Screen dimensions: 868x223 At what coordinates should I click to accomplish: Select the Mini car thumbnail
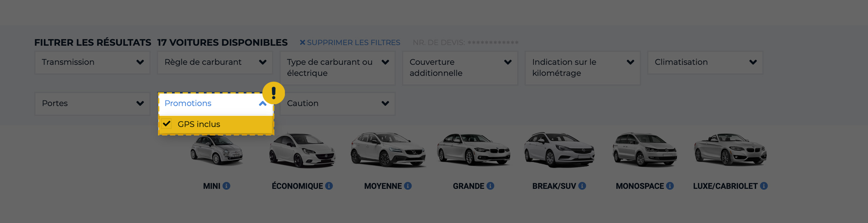click(216, 151)
